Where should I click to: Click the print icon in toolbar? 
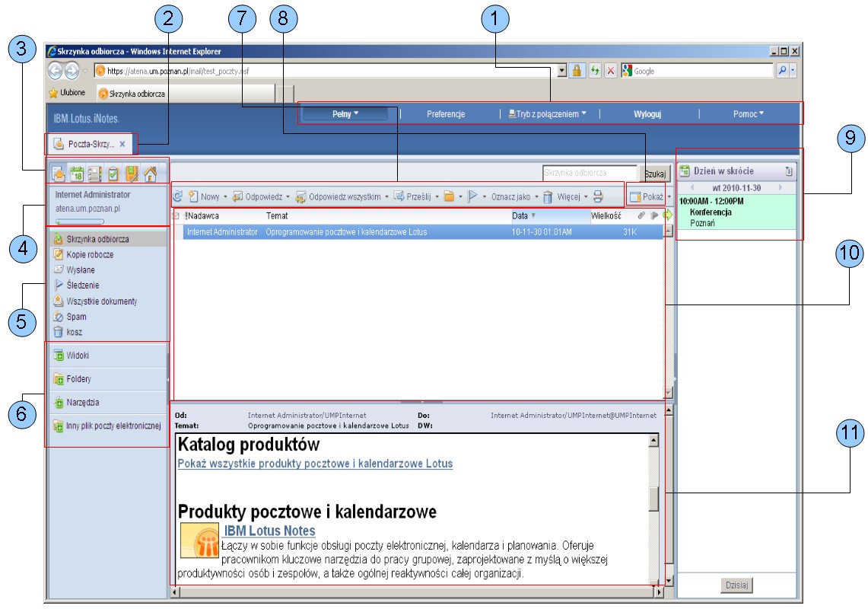point(598,196)
